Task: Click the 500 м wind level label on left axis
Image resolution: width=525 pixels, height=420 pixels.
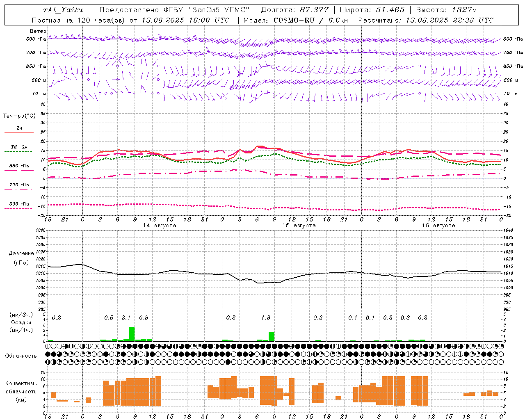Action: 39,80
